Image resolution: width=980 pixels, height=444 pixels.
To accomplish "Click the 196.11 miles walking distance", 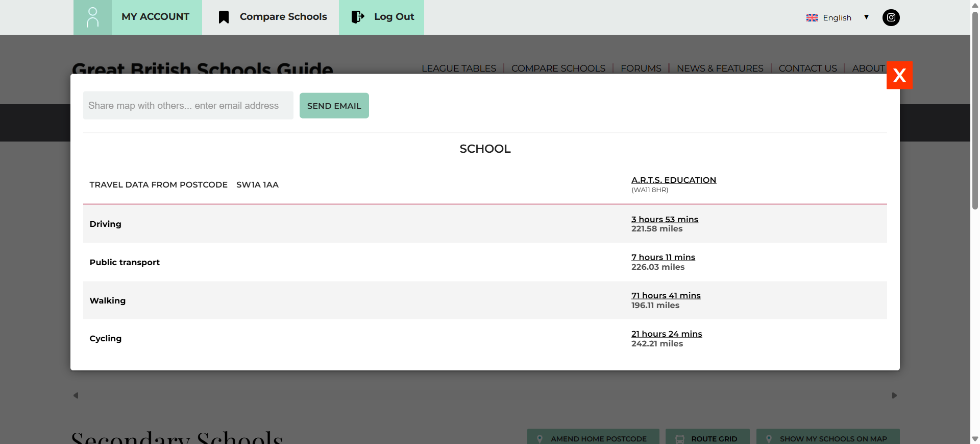I will (655, 306).
